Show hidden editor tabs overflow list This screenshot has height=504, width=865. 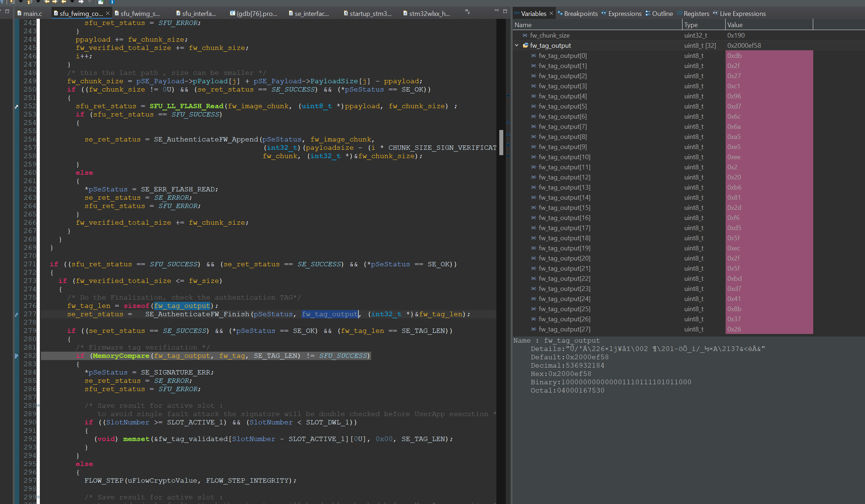pos(467,12)
